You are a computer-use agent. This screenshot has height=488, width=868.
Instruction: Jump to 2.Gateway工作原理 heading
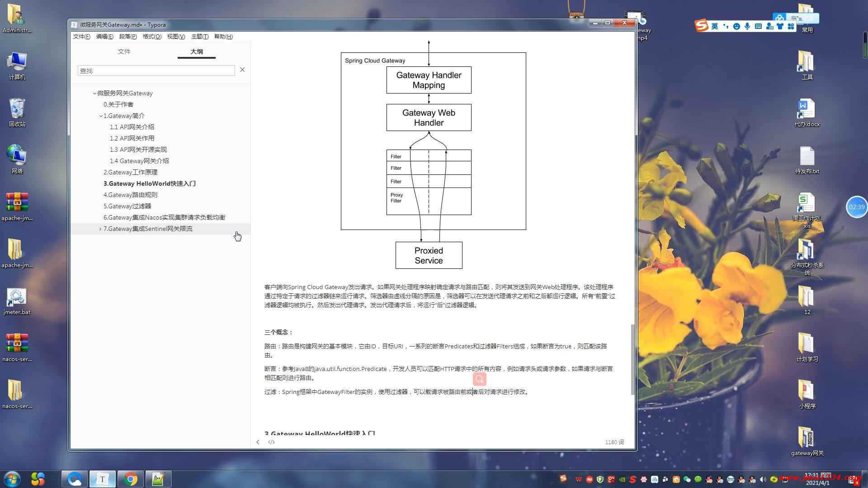coord(130,172)
